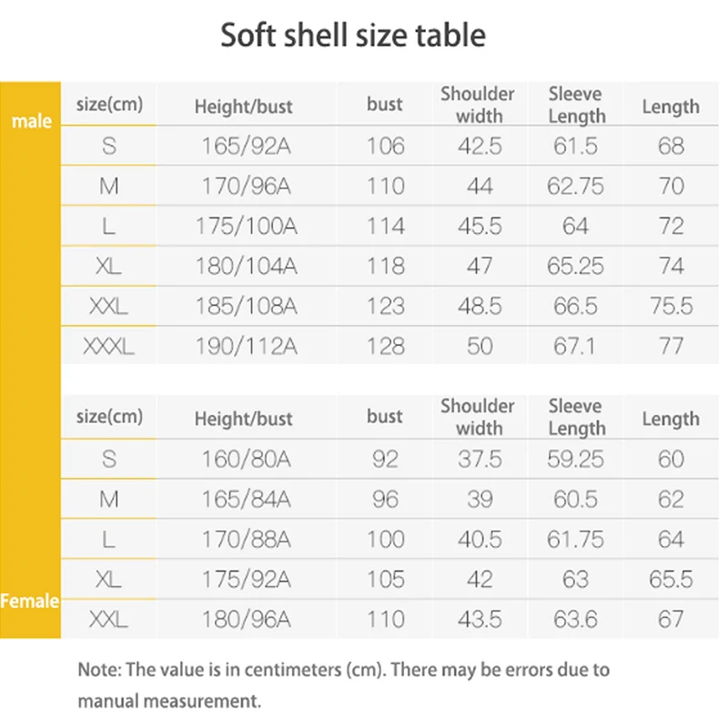Click the male table "Height/bust" header
Image resolution: width=728 pixels, height=728 pixels.
[x=243, y=106]
